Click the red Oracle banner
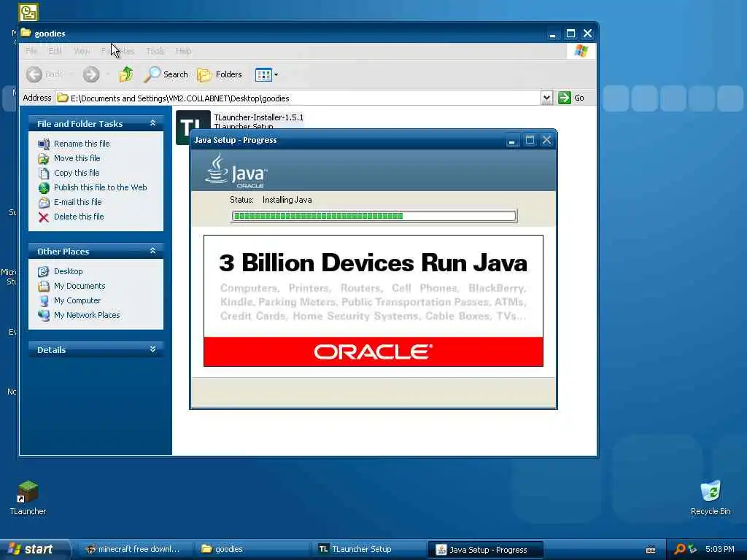 click(x=373, y=351)
